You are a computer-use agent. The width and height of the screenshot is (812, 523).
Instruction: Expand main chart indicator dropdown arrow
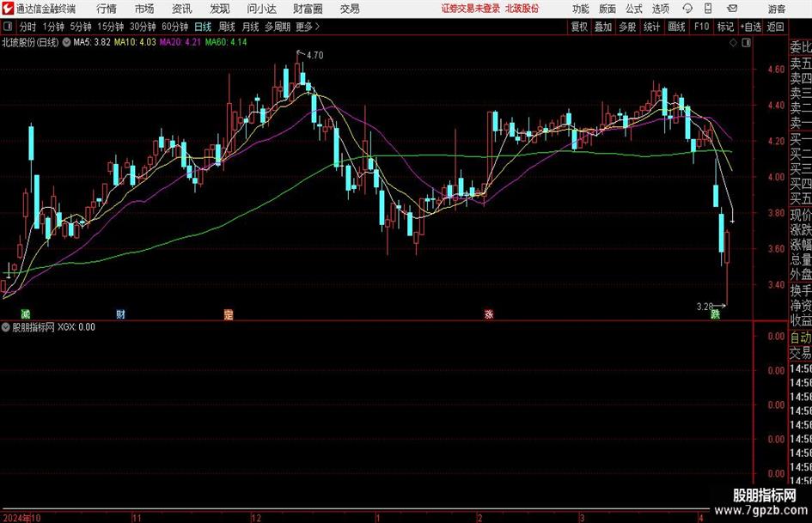66,42
